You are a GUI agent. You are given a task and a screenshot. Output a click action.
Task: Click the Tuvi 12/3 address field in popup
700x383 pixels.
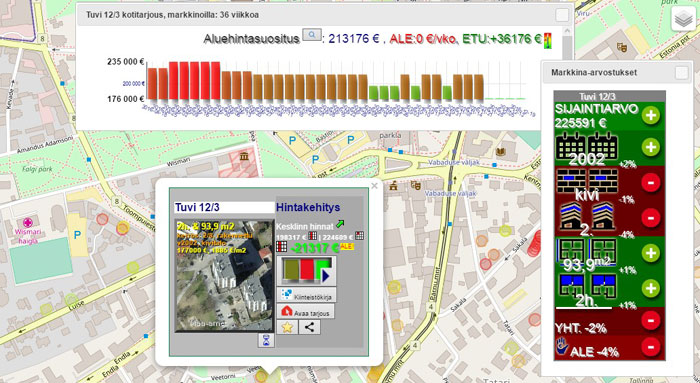pos(224,208)
